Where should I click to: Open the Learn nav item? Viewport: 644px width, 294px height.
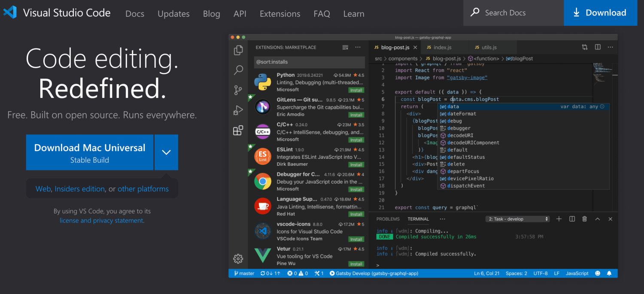coord(354,14)
